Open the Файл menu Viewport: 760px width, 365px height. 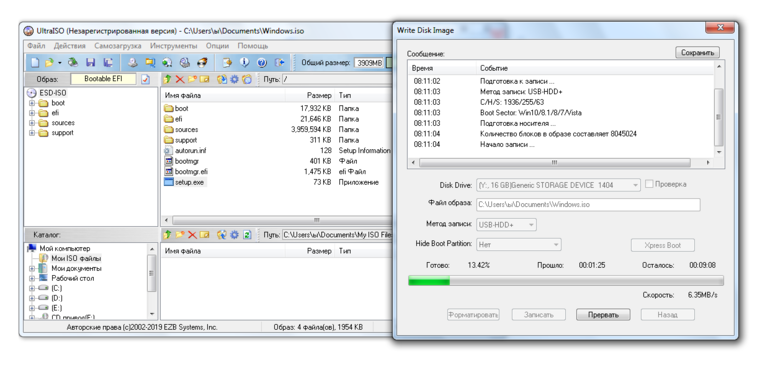pos(36,46)
